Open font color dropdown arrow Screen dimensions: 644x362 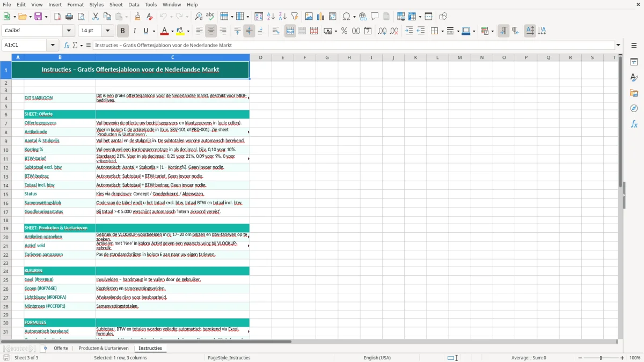point(172,31)
